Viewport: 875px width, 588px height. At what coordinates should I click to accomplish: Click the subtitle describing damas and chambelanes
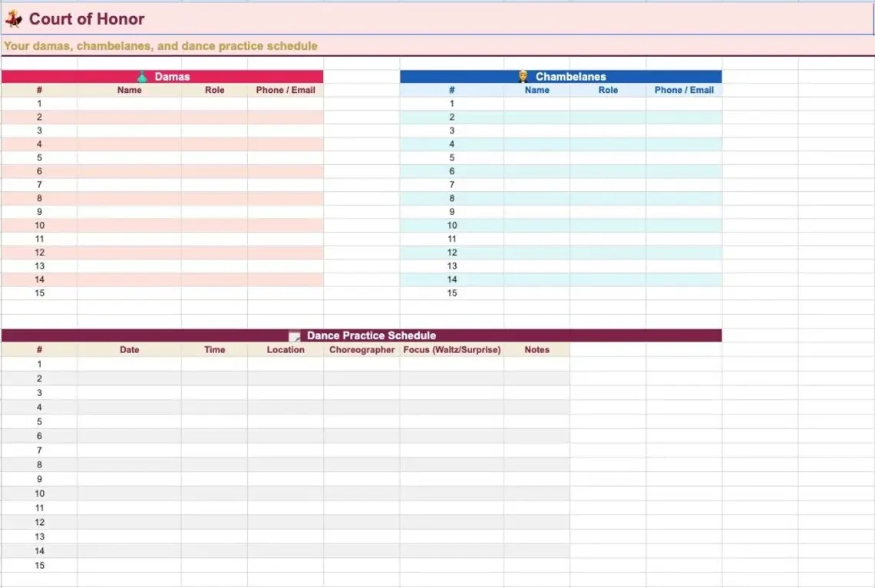[161, 45]
